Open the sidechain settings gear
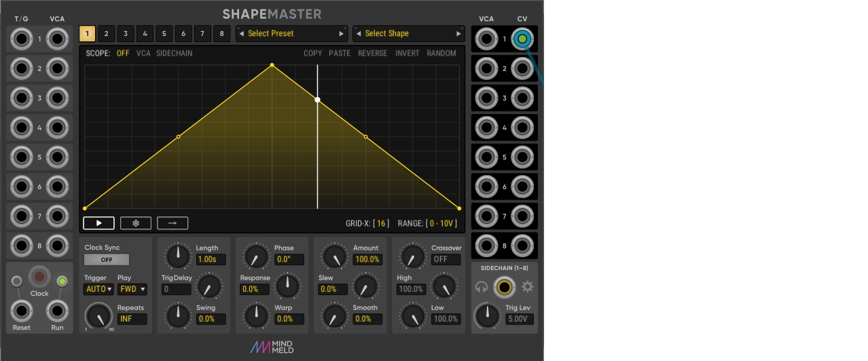Image resolution: width=868 pixels, height=361 pixels. coord(527,287)
